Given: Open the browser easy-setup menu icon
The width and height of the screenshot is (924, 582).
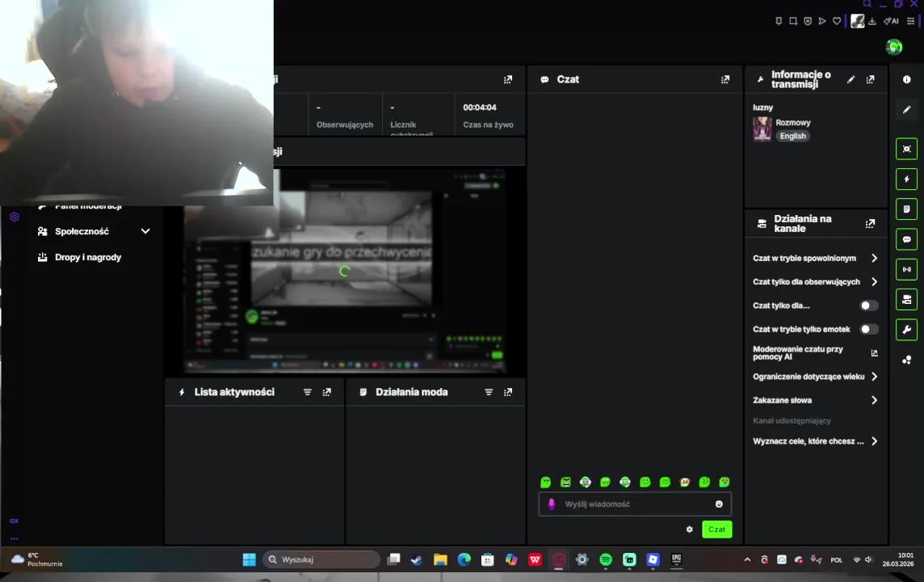Looking at the screenshot, I should pos(910,21).
